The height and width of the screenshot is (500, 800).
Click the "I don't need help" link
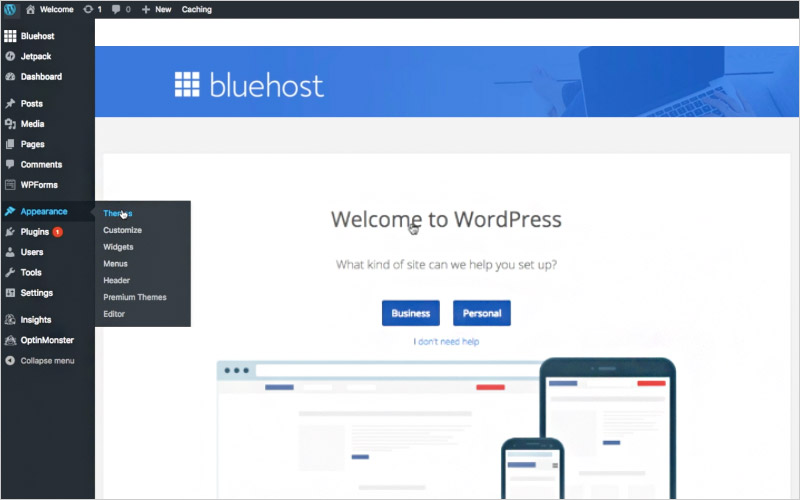[x=446, y=341]
